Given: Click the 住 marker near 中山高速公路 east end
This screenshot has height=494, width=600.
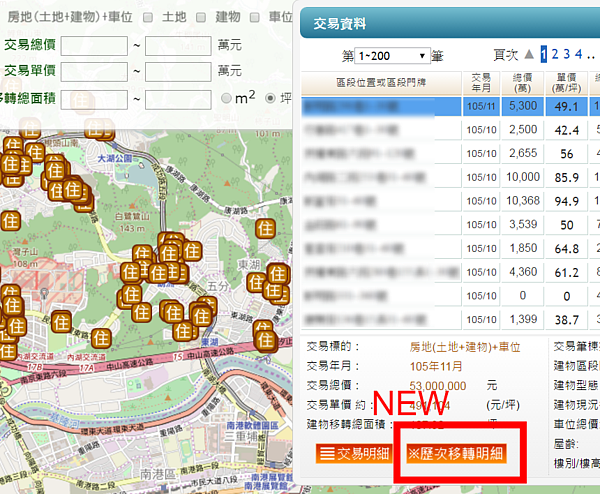Looking at the screenshot, I should (265, 340).
